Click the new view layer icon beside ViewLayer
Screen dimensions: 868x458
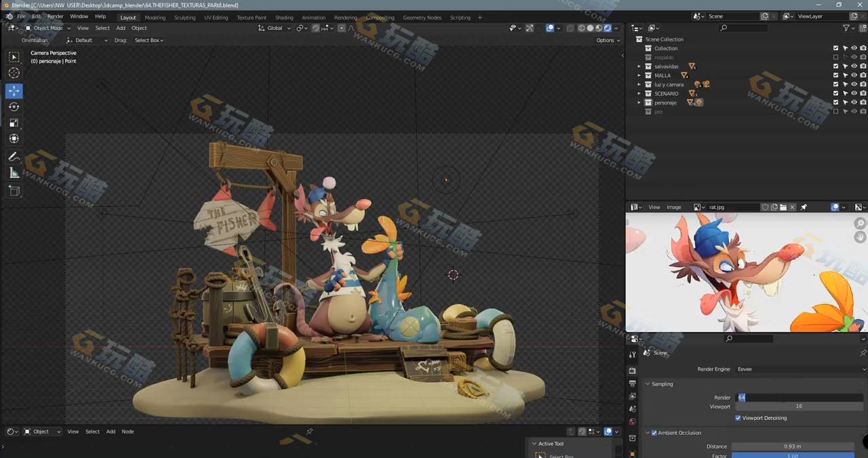pos(853,16)
